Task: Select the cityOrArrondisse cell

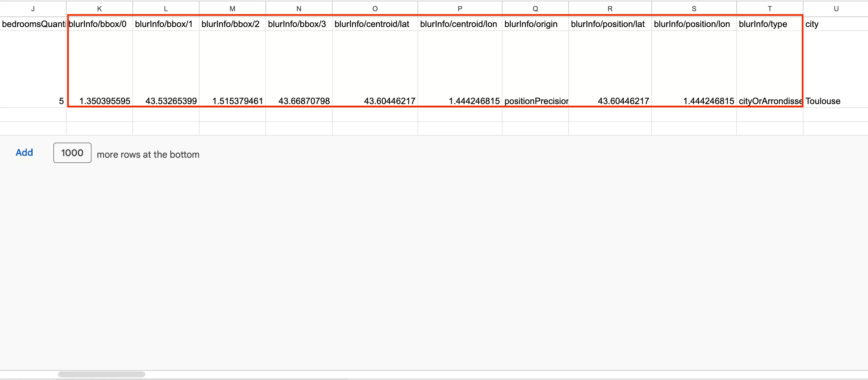Action: pyautogui.click(x=770, y=101)
